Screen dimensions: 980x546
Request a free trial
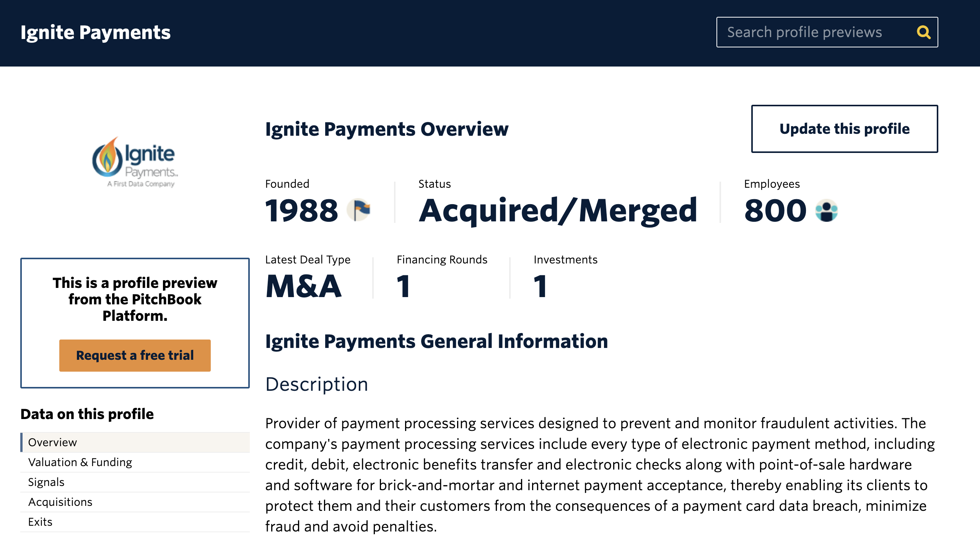pyautogui.click(x=135, y=355)
